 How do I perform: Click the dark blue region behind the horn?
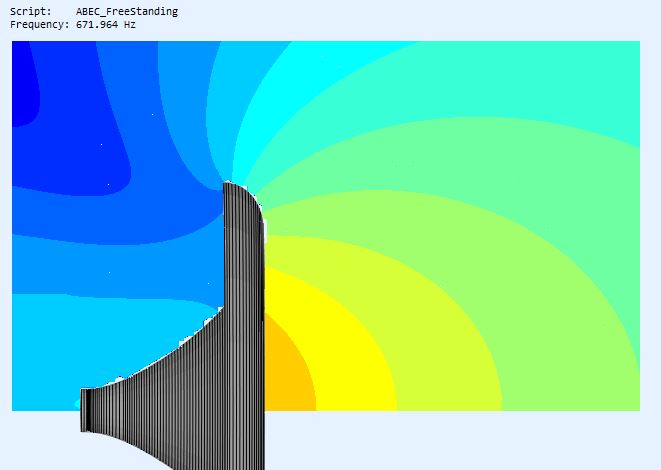(25, 84)
